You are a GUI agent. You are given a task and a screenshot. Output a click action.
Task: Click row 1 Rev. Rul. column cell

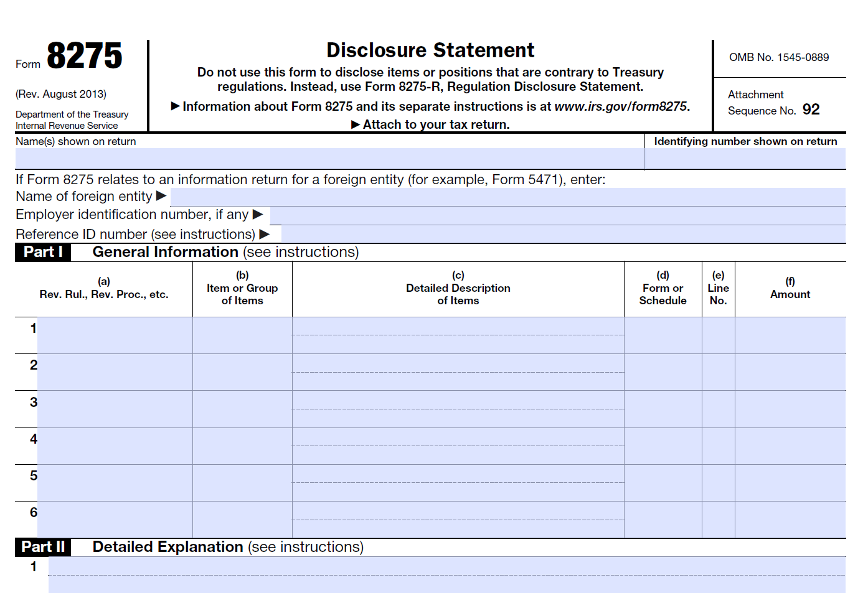pyautogui.click(x=114, y=334)
